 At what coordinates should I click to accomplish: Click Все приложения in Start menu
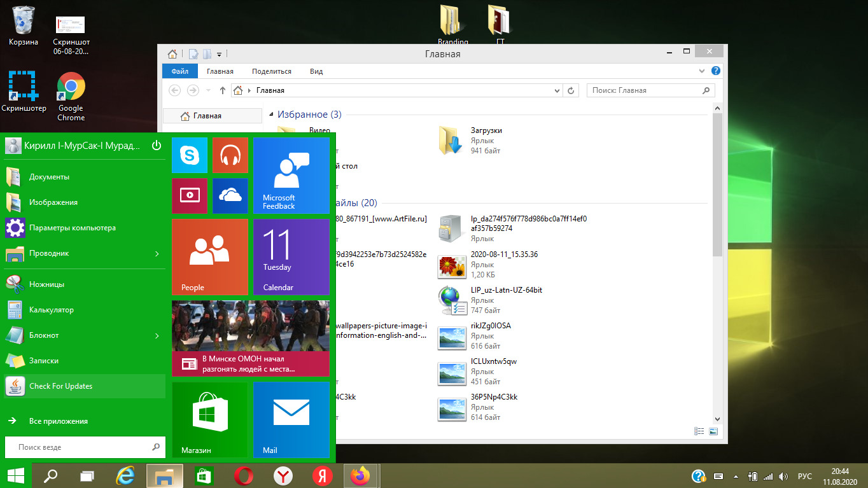tap(59, 421)
